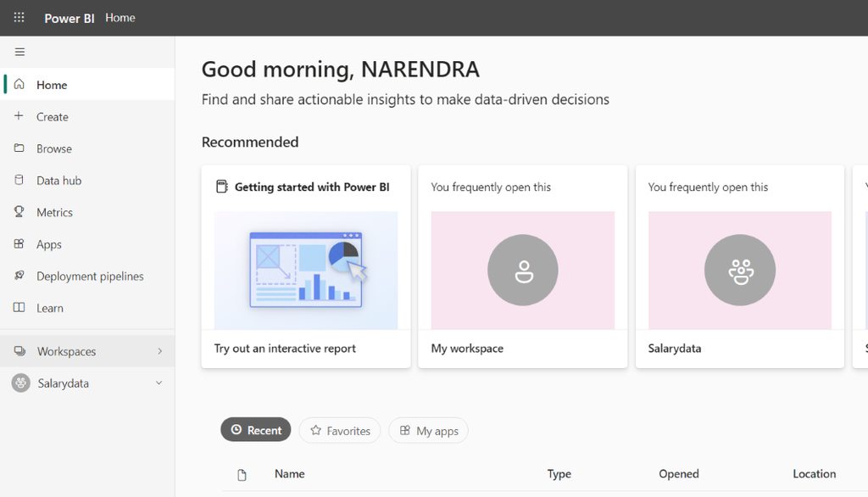Click the Browse icon in the sidebar
Image resolution: width=868 pixels, height=497 pixels.
19,148
